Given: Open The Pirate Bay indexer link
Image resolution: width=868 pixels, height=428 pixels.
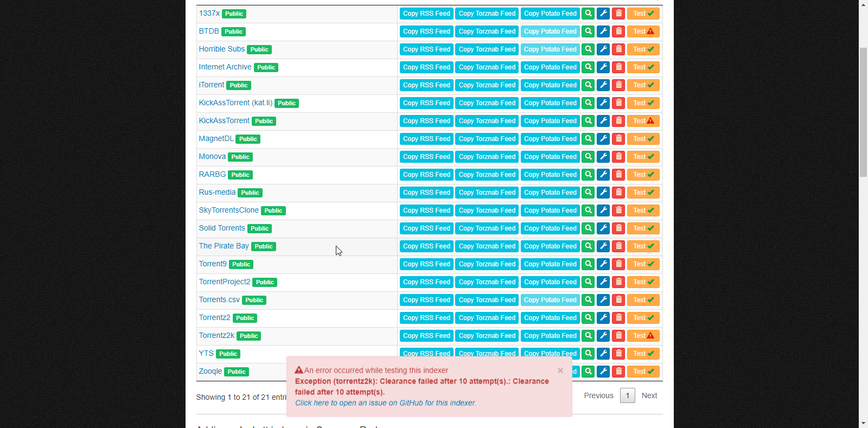Looking at the screenshot, I should point(224,246).
